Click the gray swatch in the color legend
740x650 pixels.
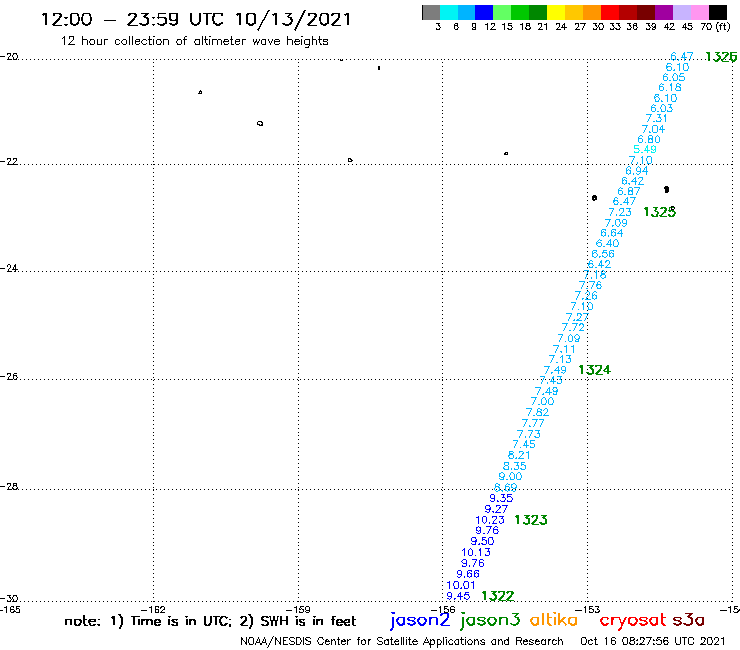coord(431,12)
